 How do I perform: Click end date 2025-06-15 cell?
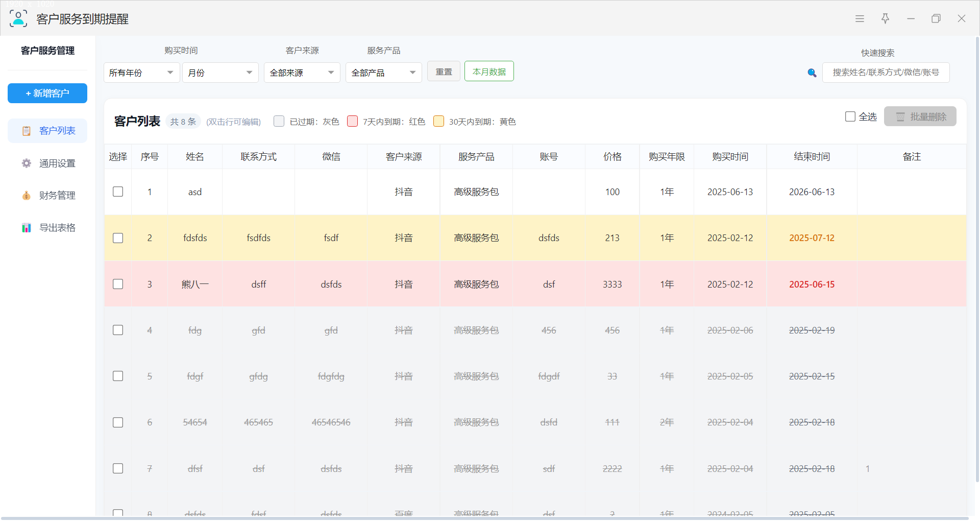(x=812, y=284)
